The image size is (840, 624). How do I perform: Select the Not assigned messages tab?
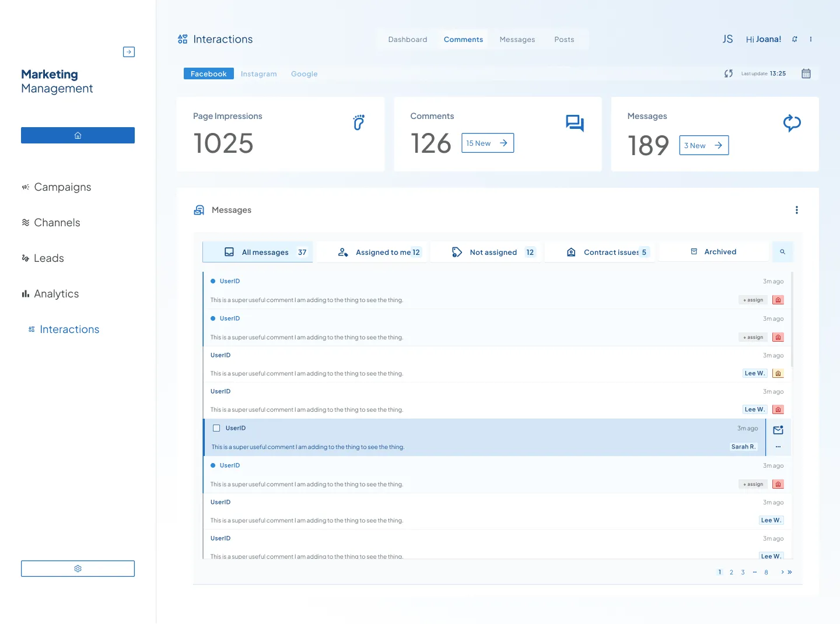click(493, 253)
